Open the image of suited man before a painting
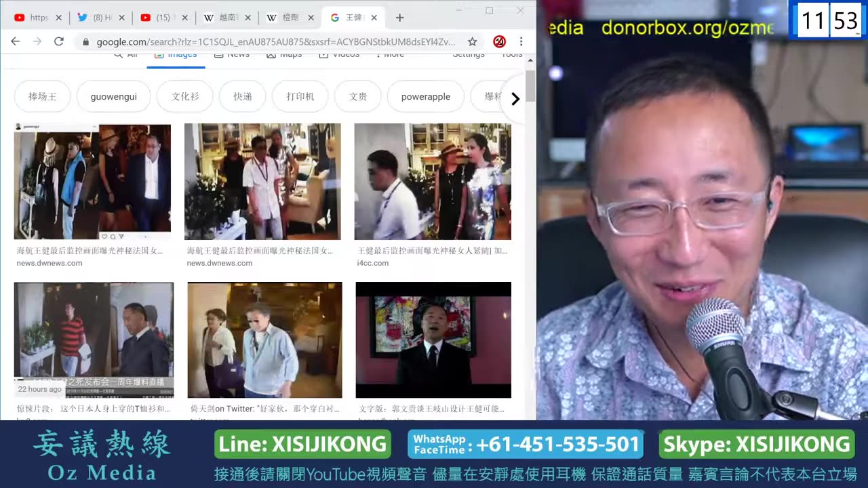 coord(433,340)
